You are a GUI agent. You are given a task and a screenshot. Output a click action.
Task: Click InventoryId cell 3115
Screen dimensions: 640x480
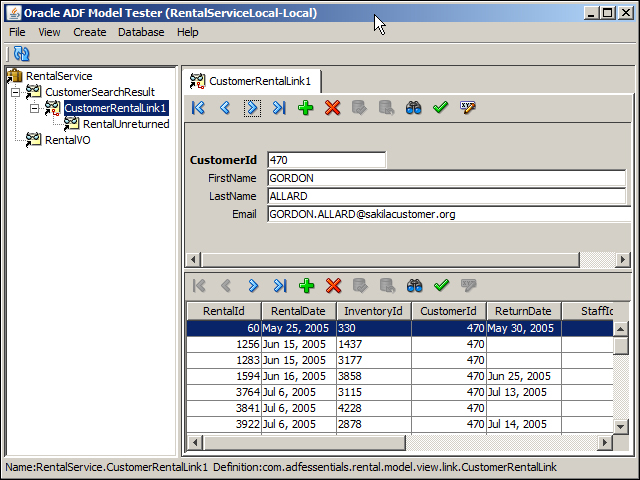pyautogui.click(x=374, y=392)
